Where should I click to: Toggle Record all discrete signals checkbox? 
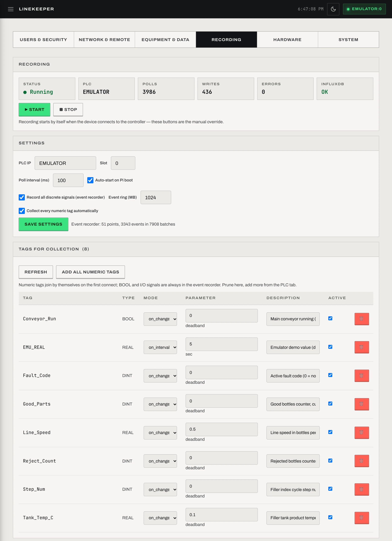click(22, 197)
